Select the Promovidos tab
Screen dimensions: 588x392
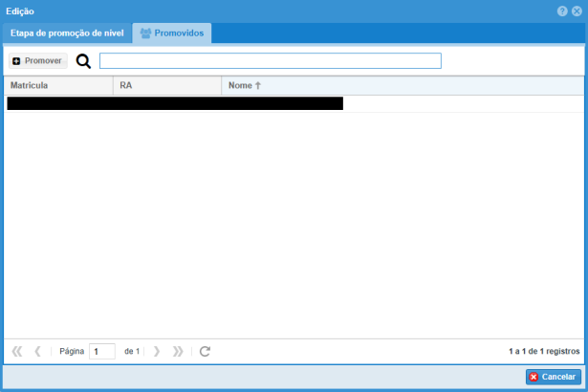tap(172, 33)
